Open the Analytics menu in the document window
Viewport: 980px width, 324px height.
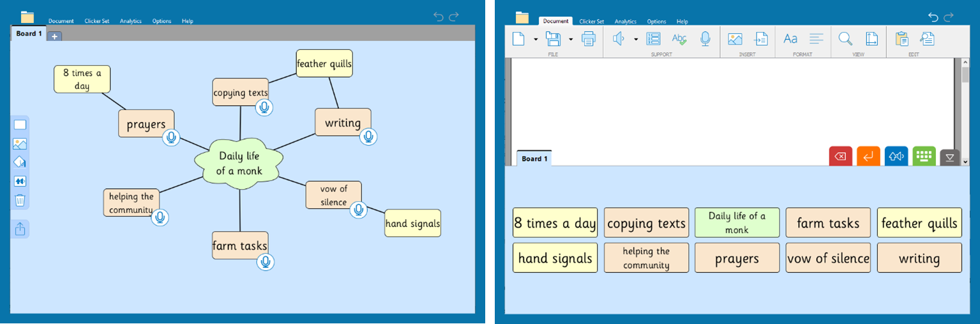625,21
